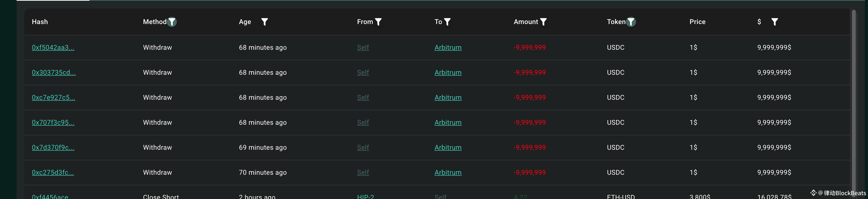Click the Price column header
The height and width of the screenshot is (199, 868).
pyautogui.click(x=697, y=22)
